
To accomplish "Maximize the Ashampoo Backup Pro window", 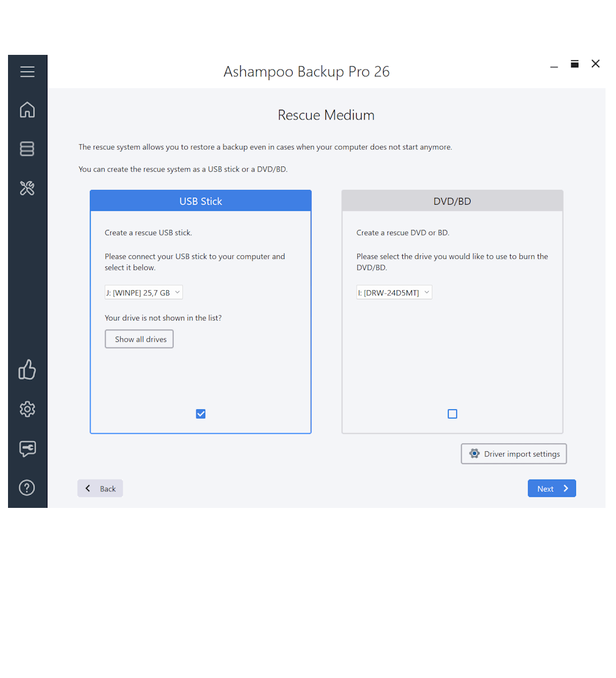I will [575, 64].
